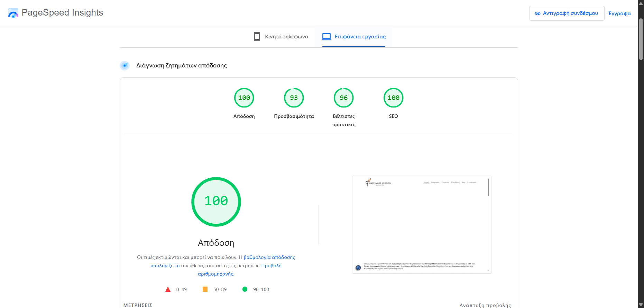Click the link icon in copy button

point(537,13)
